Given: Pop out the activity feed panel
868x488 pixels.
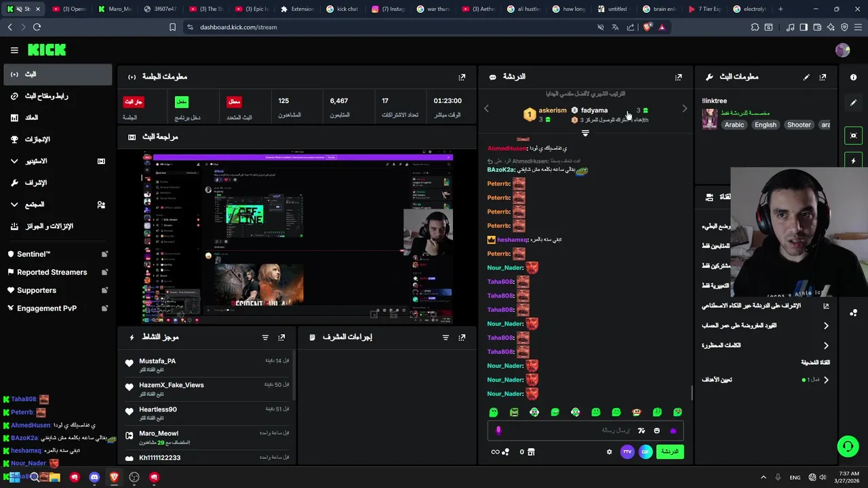Looking at the screenshot, I should [x=281, y=338].
